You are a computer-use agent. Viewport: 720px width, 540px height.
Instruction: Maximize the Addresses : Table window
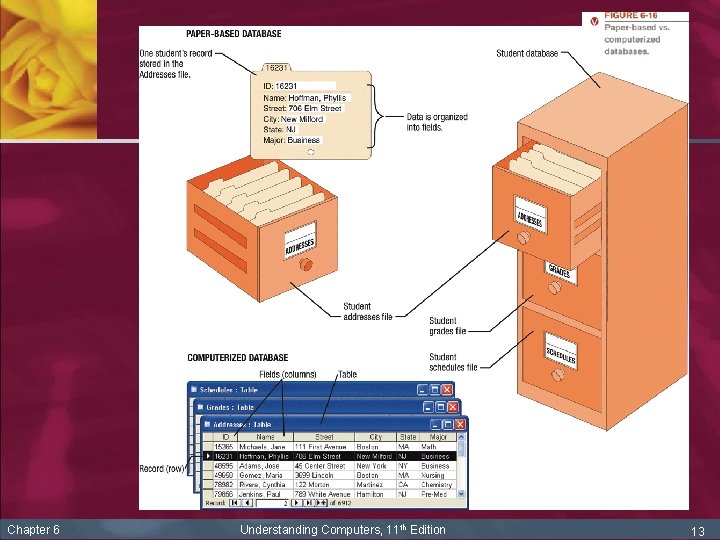pos(448,424)
